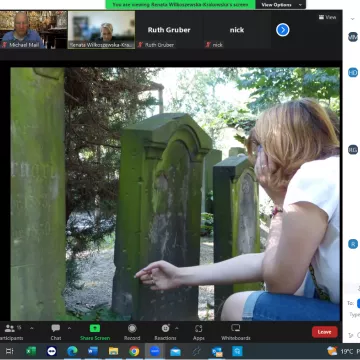Viewport: 360px width, 360px height.
Task: Show more participants with the blue arrow
Action: (x=283, y=30)
